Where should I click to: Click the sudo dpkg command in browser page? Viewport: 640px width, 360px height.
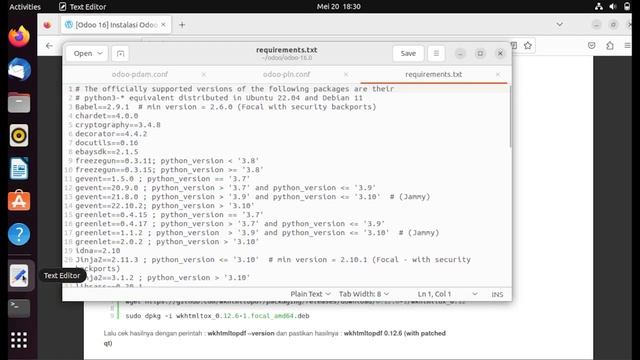pos(217,316)
